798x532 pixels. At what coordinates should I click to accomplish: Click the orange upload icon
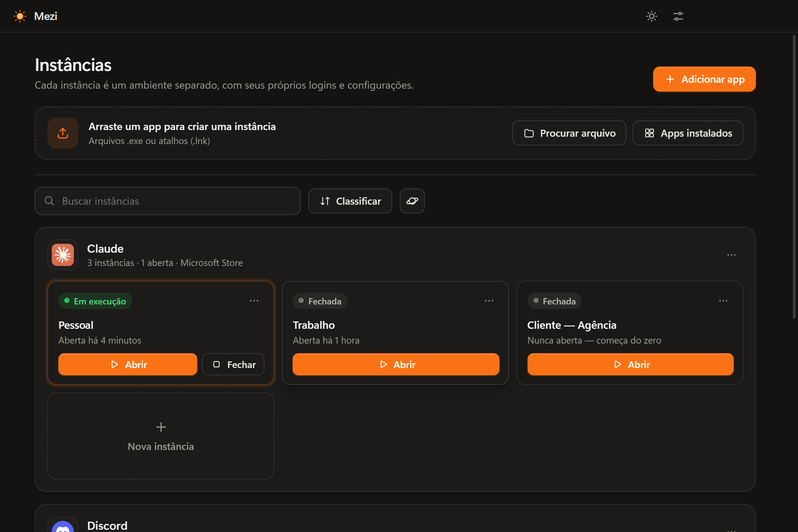(x=63, y=133)
